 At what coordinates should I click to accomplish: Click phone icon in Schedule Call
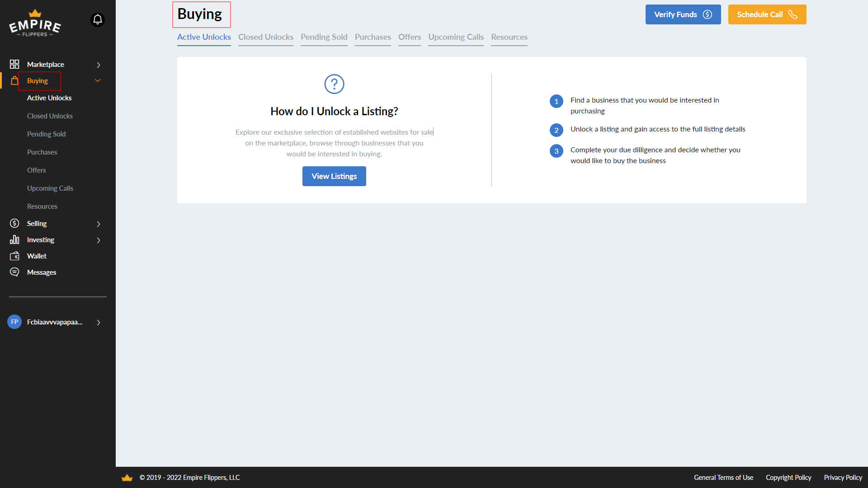click(793, 14)
